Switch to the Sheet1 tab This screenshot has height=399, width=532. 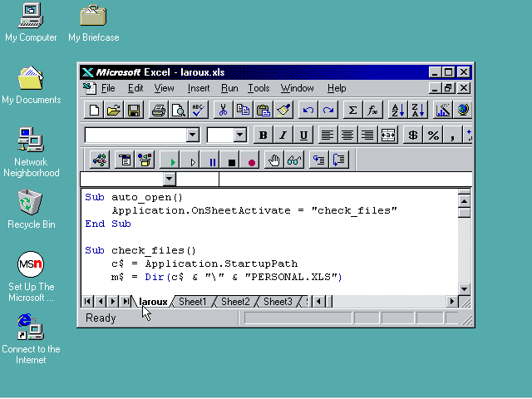[x=192, y=302]
